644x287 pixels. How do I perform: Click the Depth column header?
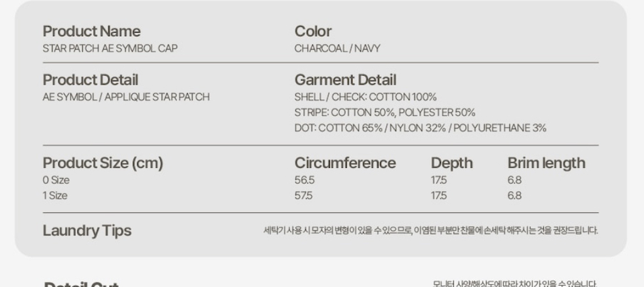pyautogui.click(x=451, y=164)
